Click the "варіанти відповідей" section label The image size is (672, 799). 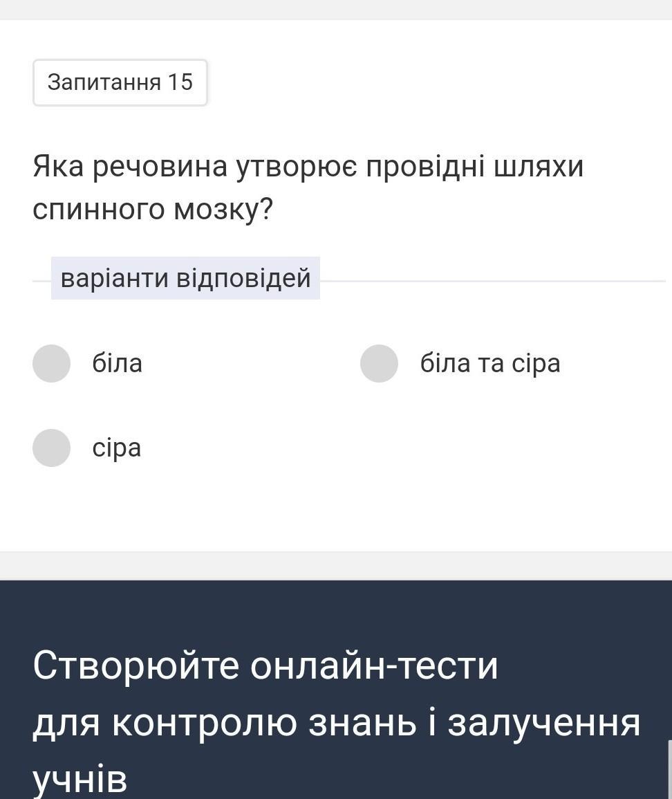pos(185,278)
